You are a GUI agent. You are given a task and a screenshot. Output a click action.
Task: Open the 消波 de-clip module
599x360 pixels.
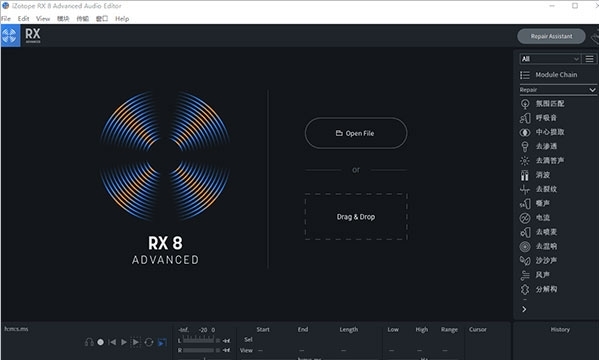point(535,175)
